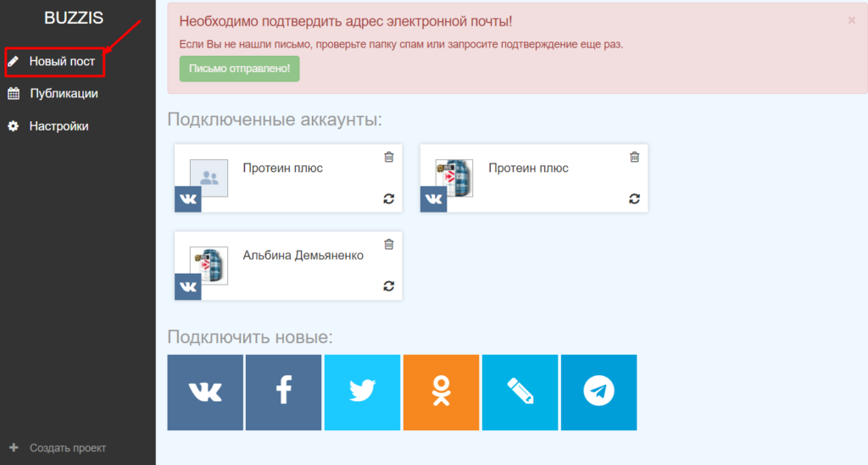Connect a new Facebook account
Viewport: 868px width, 465px height.
point(284,392)
